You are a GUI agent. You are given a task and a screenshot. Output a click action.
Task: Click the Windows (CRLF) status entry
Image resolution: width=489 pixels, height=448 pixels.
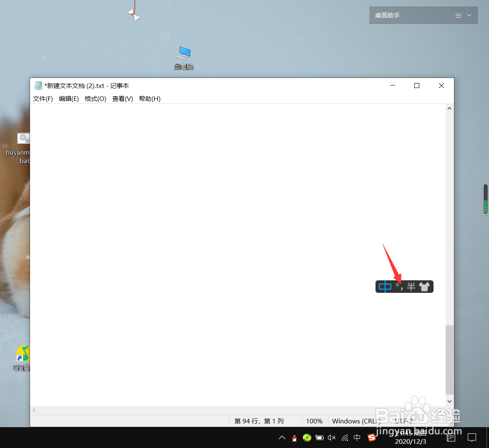pyautogui.click(x=356, y=421)
